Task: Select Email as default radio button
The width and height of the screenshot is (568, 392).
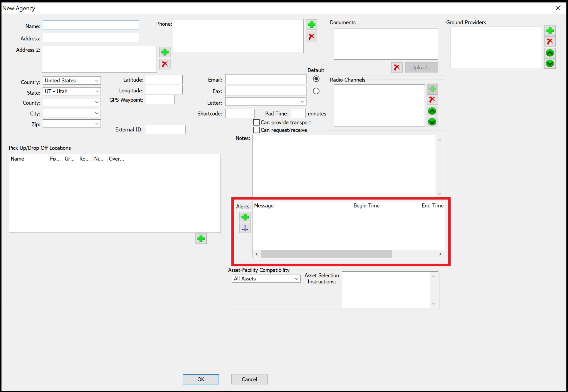Action: pyautogui.click(x=316, y=79)
